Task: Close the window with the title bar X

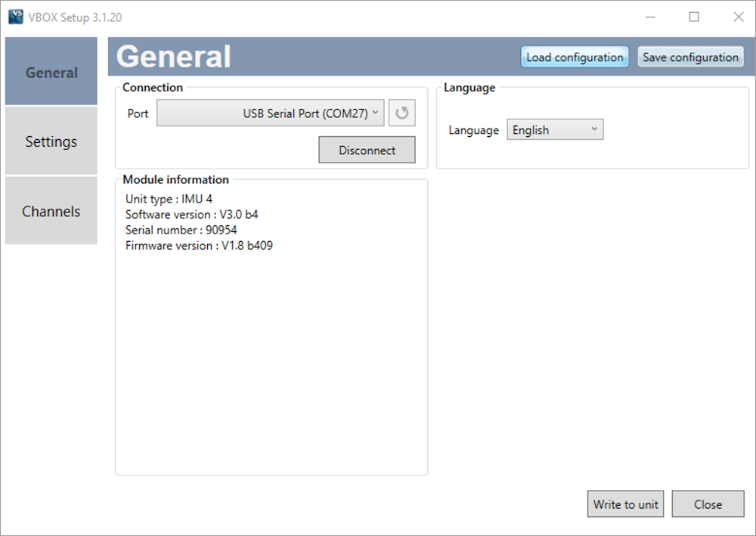Action: pos(738,17)
